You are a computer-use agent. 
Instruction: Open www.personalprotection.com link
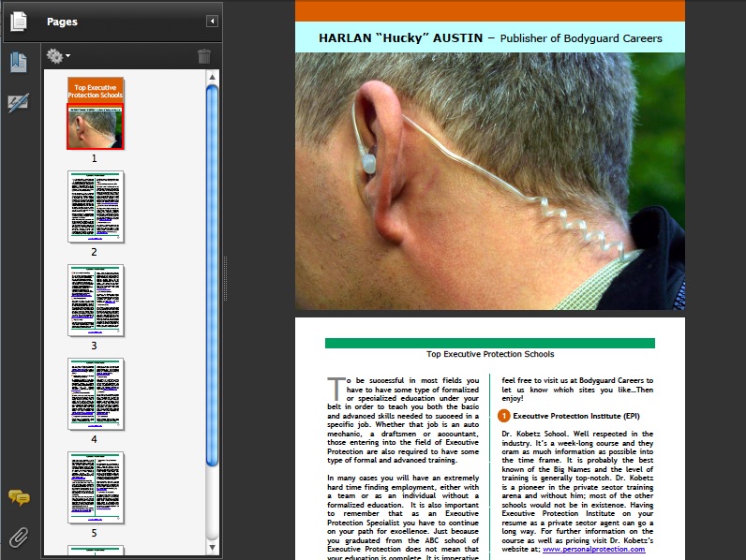tap(594, 549)
